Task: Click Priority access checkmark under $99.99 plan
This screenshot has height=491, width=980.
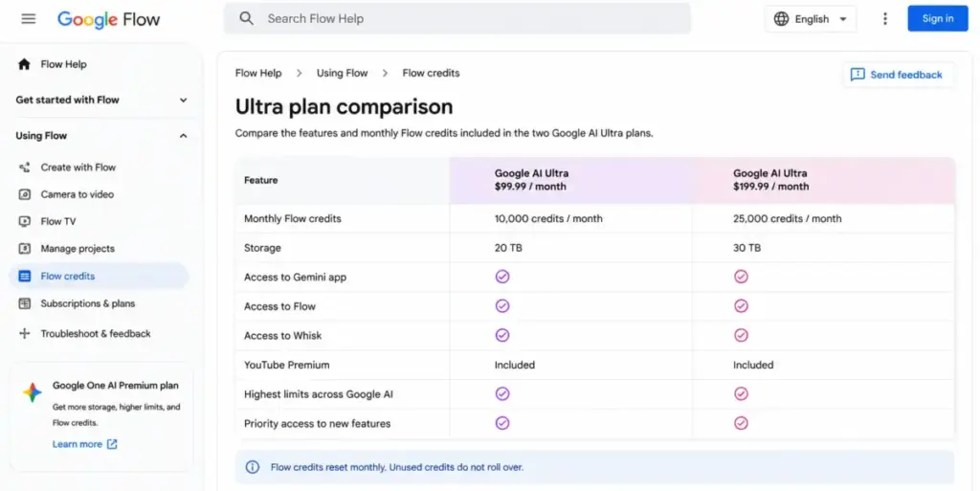Action: pyautogui.click(x=502, y=424)
